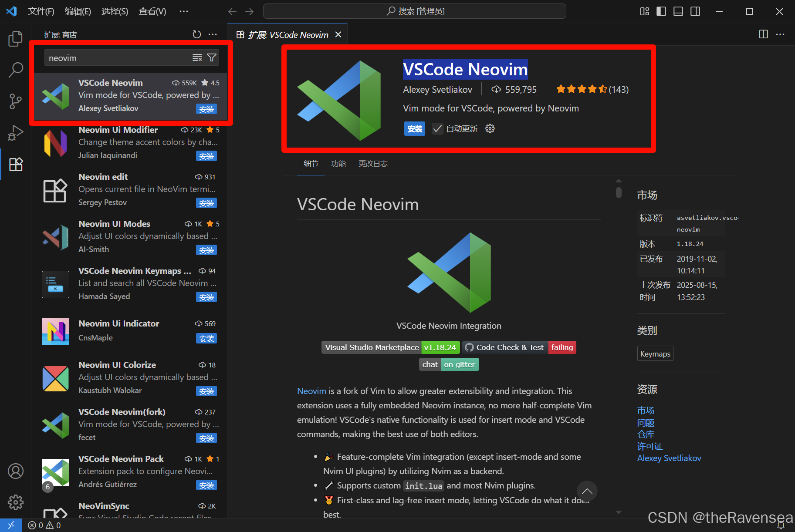Open the Run and Debug view
Screen dimensions: 795x532
pos(16,133)
